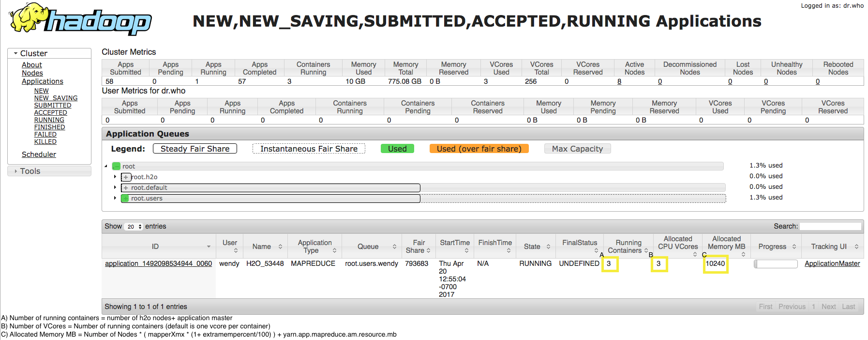
Task: Click the progress bar of the H2O application
Action: pos(776,264)
